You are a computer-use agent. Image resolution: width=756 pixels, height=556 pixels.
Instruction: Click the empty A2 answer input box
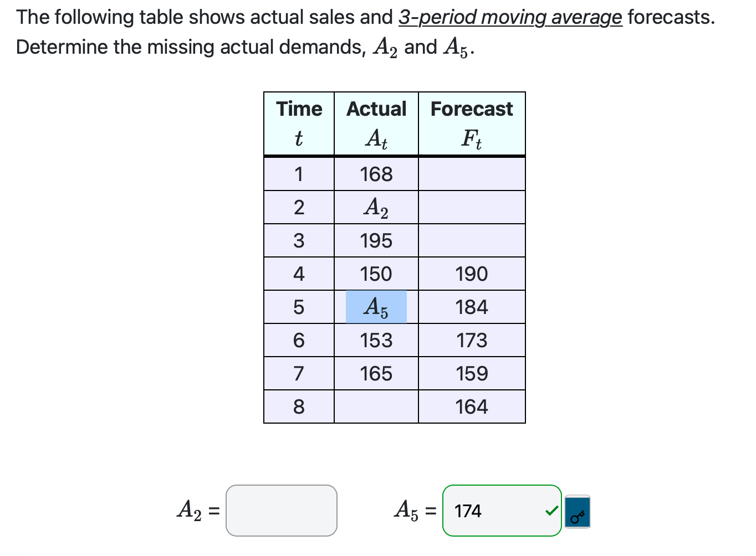pyautogui.click(x=281, y=511)
